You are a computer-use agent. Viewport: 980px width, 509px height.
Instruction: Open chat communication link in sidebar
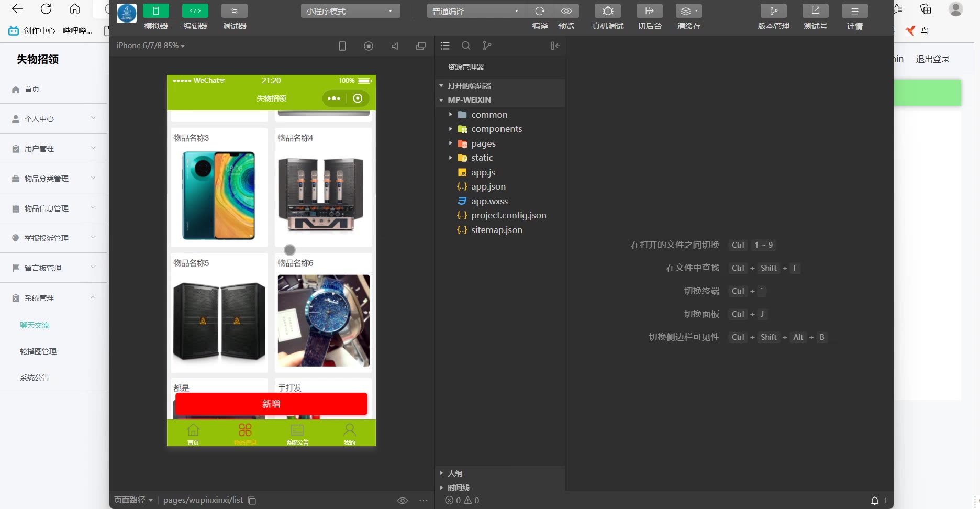pyautogui.click(x=35, y=325)
